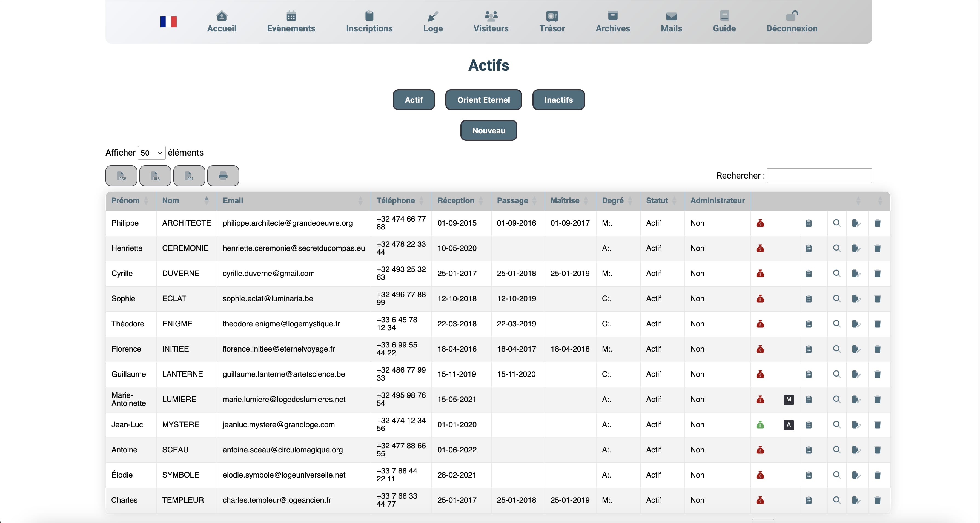The width and height of the screenshot is (980, 523).
Task: Click the French flag language icon
Action: [168, 22]
